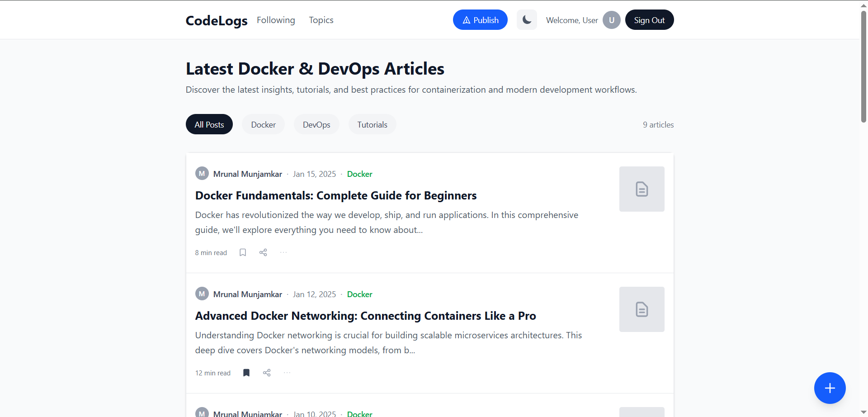Bookmark the Docker Fundamentals article
The image size is (868, 417).
pos(243,252)
